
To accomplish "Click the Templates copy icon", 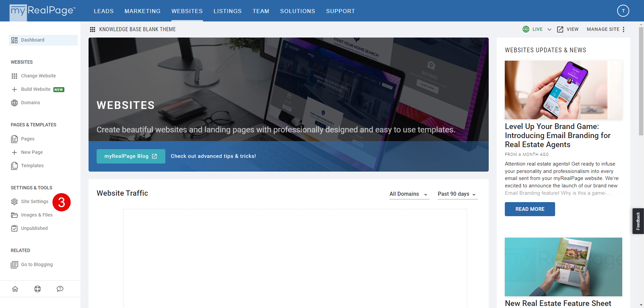I will click(14, 166).
